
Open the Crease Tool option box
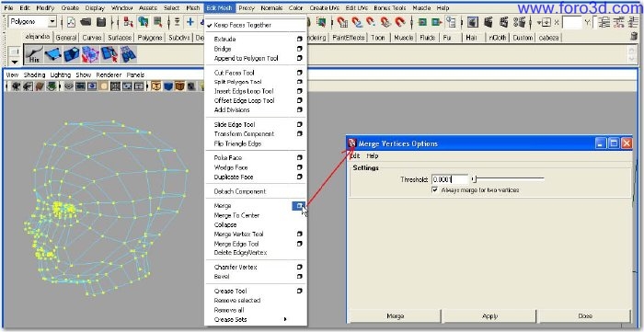[299, 291]
